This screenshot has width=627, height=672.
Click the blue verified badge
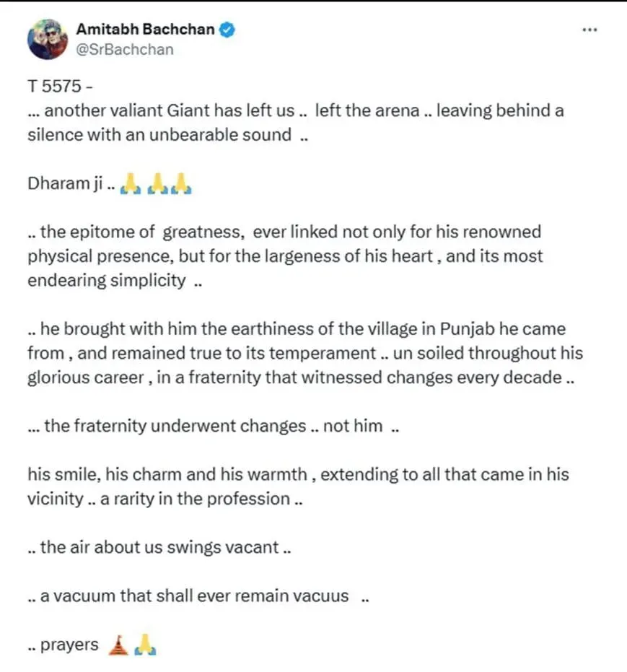[228, 31]
